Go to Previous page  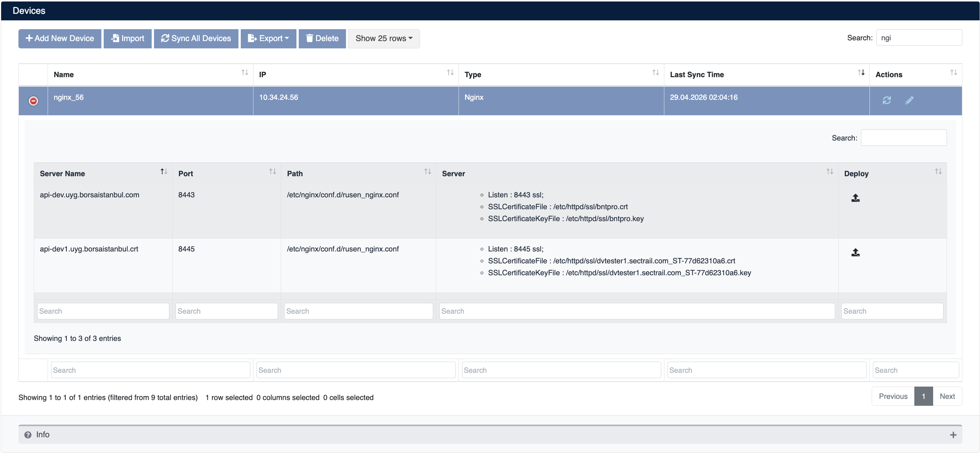pyautogui.click(x=893, y=397)
